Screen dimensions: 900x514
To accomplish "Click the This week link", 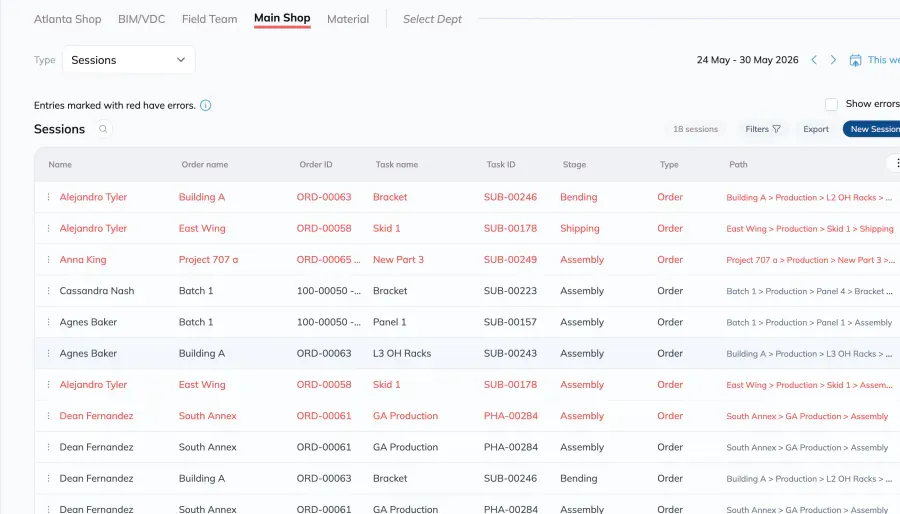I will [883, 60].
